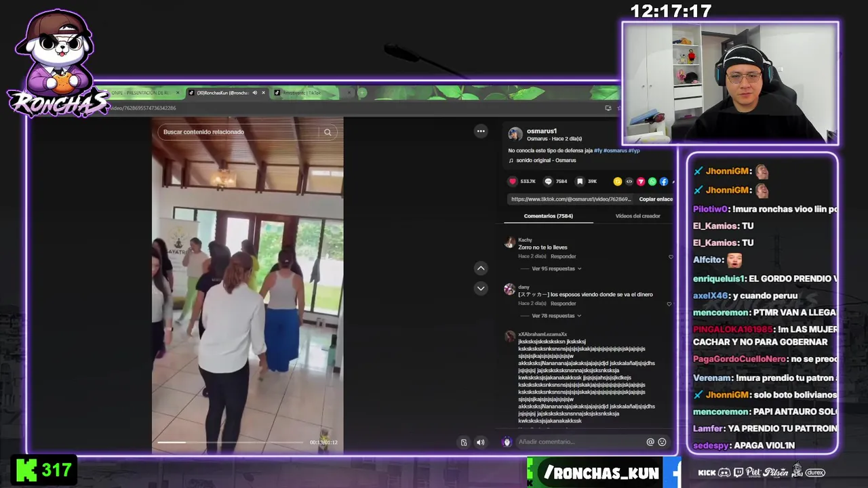Screen dimensions: 868x488
Task: Click dany commenter avatar
Action: 510,289
